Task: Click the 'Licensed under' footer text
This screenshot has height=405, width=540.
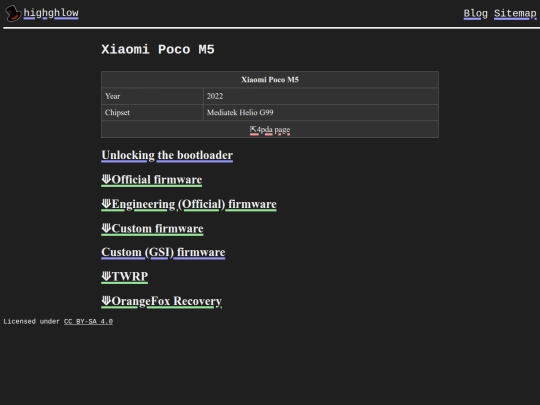Action: tap(31, 321)
